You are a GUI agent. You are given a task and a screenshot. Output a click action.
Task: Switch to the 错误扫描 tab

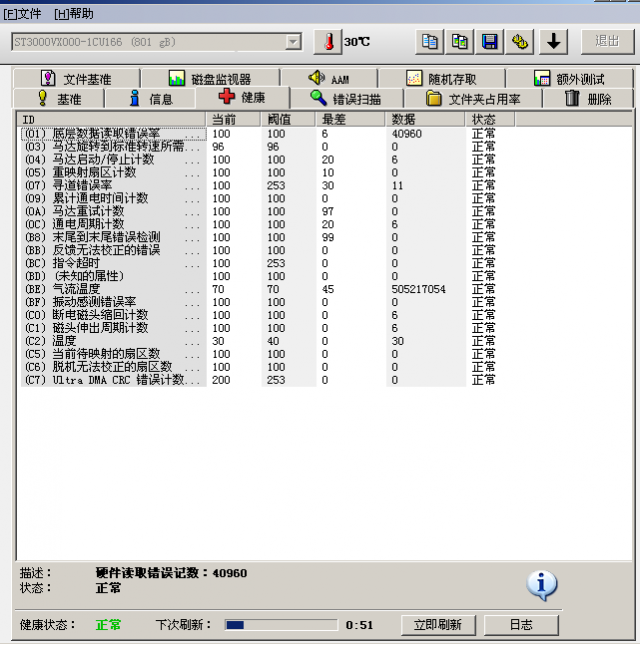(346, 99)
